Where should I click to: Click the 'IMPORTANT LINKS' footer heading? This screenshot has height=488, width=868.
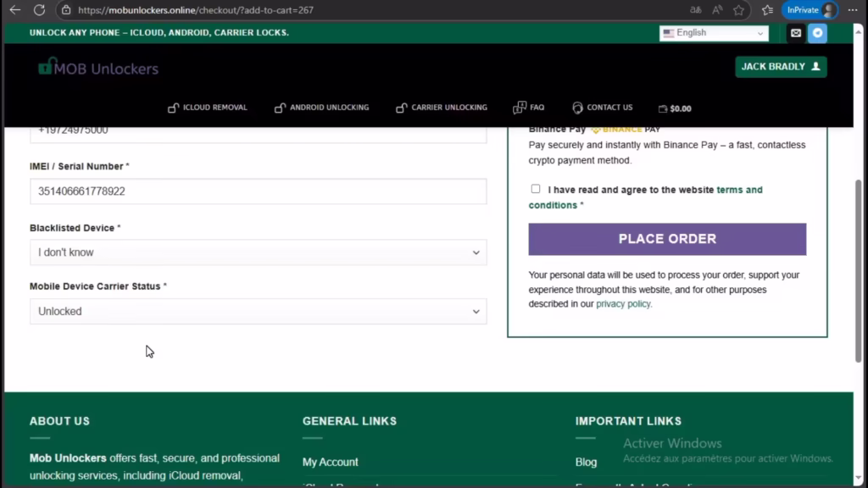628,421
